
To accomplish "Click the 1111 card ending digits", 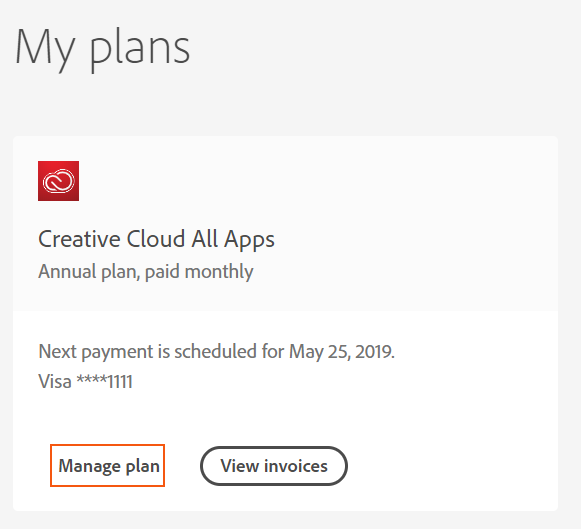I will pos(119,382).
